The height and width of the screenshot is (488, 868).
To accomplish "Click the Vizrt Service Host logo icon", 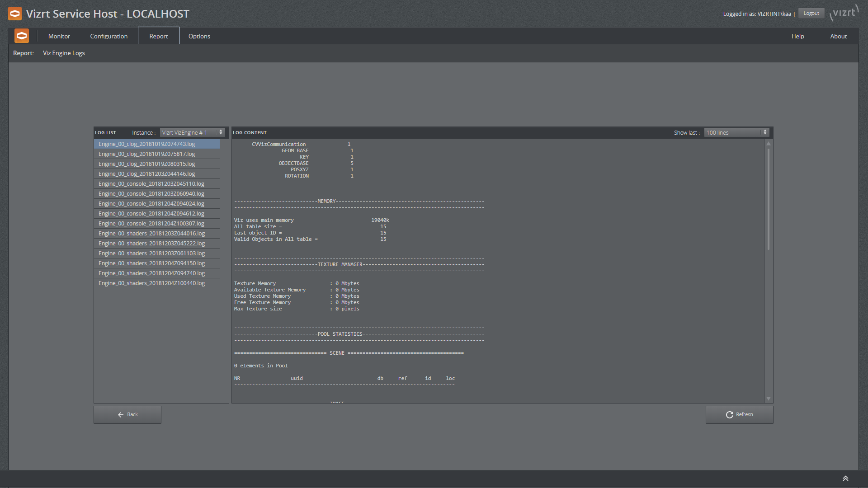I will pyautogui.click(x=14, y=13).
